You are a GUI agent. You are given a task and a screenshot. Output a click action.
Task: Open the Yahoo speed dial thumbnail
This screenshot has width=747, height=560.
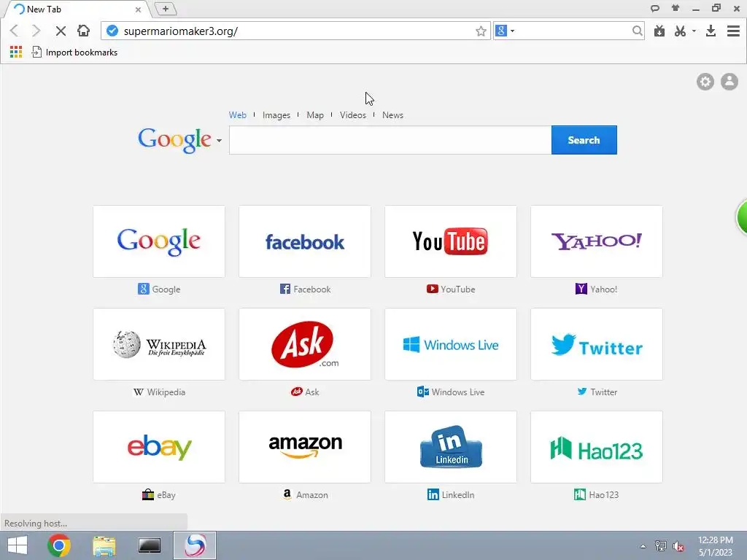click(597, 241)
